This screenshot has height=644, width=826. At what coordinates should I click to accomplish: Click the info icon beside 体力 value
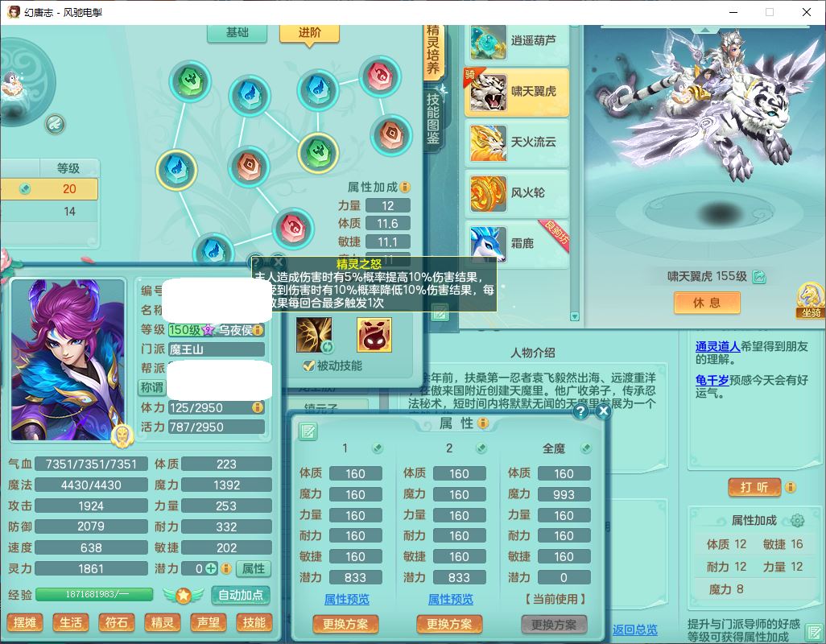point(258,407)
